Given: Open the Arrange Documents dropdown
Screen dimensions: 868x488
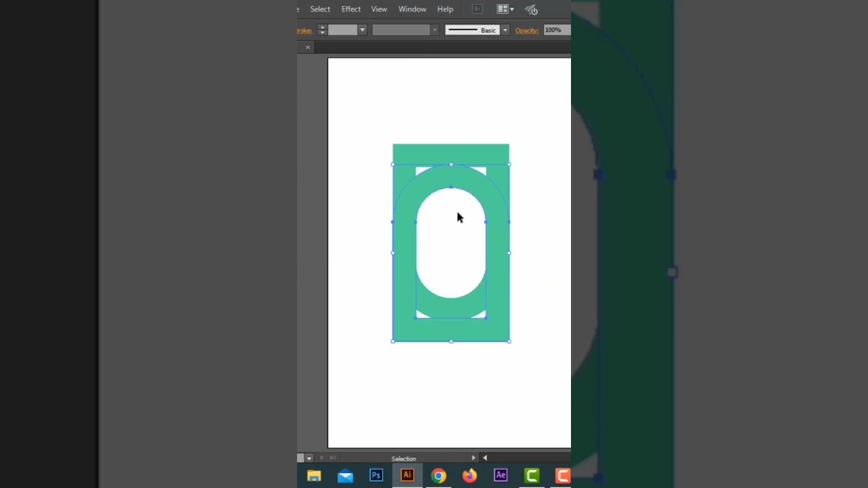Looking at the screenshot, I should pos(505,9).
